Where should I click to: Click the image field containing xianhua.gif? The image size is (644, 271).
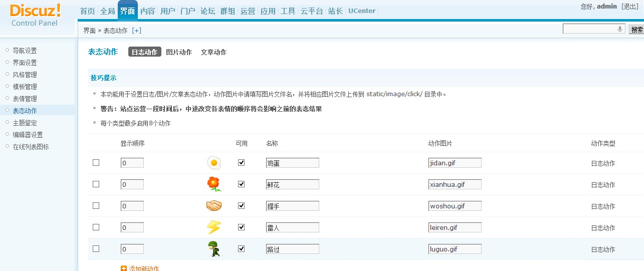(455, 184)
